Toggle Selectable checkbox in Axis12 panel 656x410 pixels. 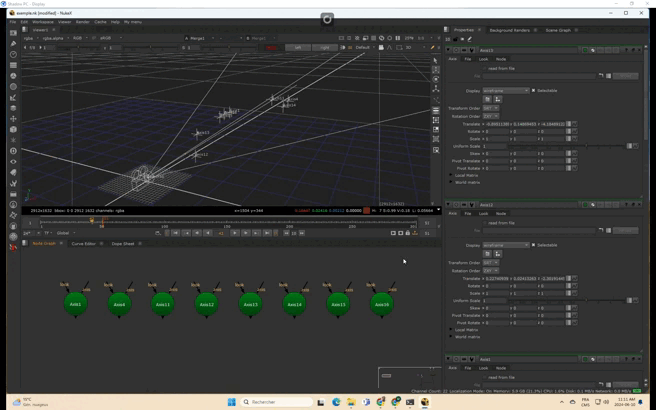[533, 245]
